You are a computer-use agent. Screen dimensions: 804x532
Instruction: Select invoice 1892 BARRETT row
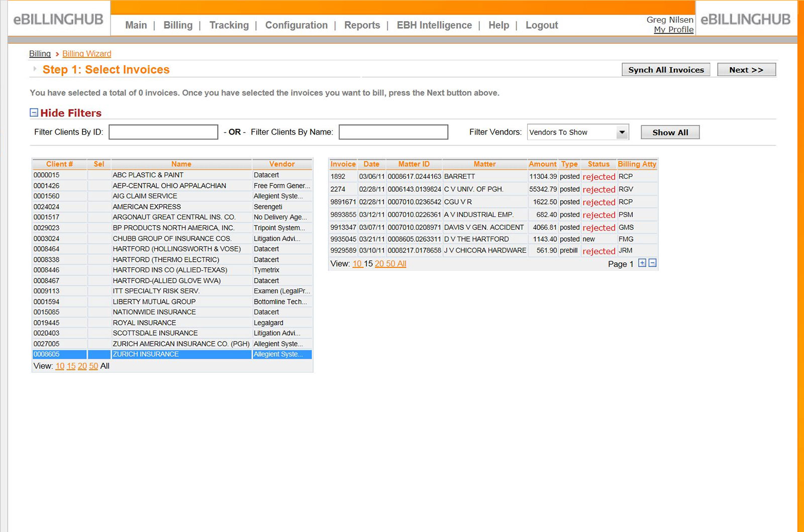pyautogui.click(x=493, y=176)
